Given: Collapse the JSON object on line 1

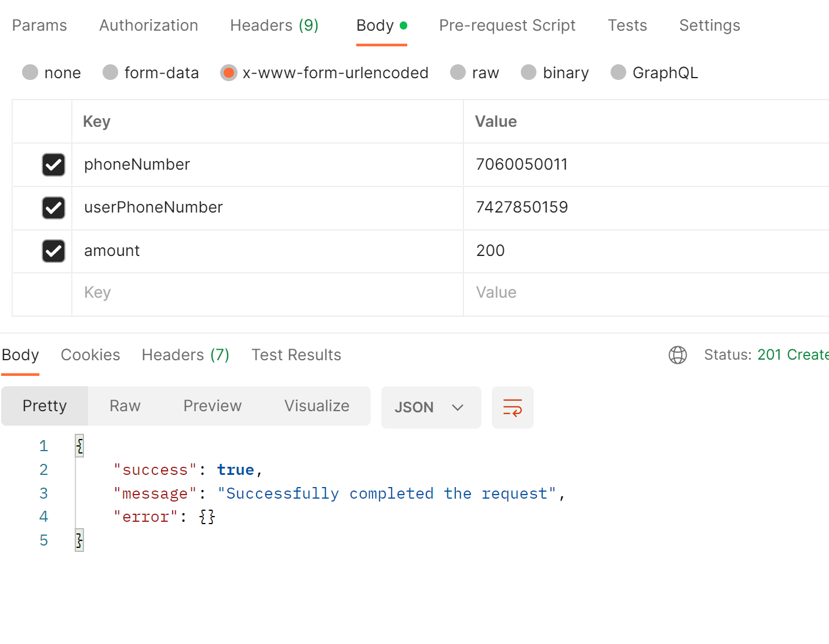Looking at the screenshot, I should coord(79,445).
